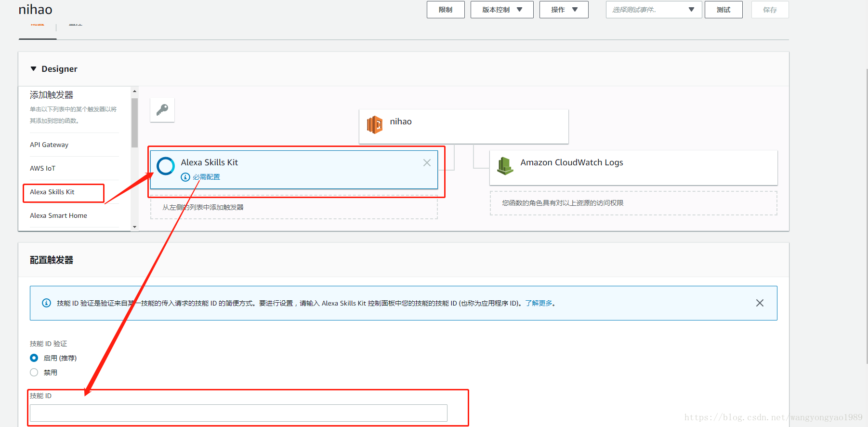Dismiss the skill ID info banner
This screenshot has width=868, height=427.
[x=760, y=303]
